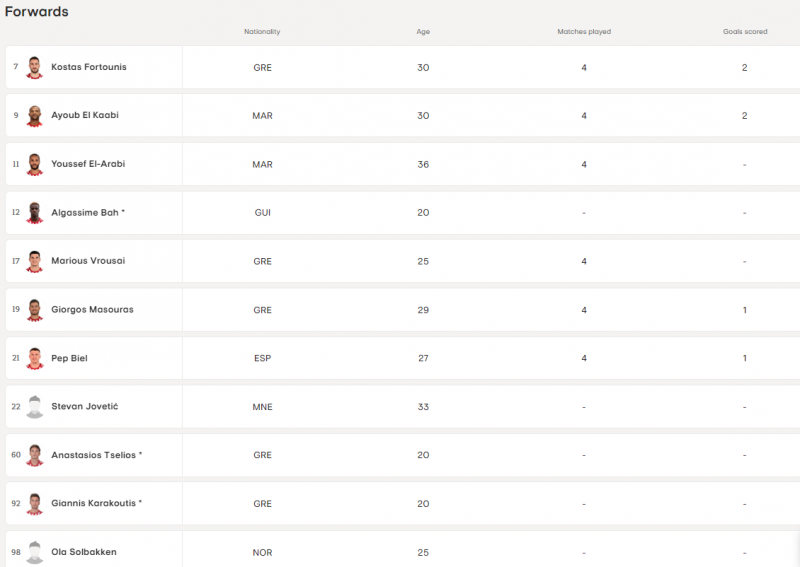The image size is (800, 567).
Task: Click Algassime Bah's profile picture
Action: (x=35, y=213)
